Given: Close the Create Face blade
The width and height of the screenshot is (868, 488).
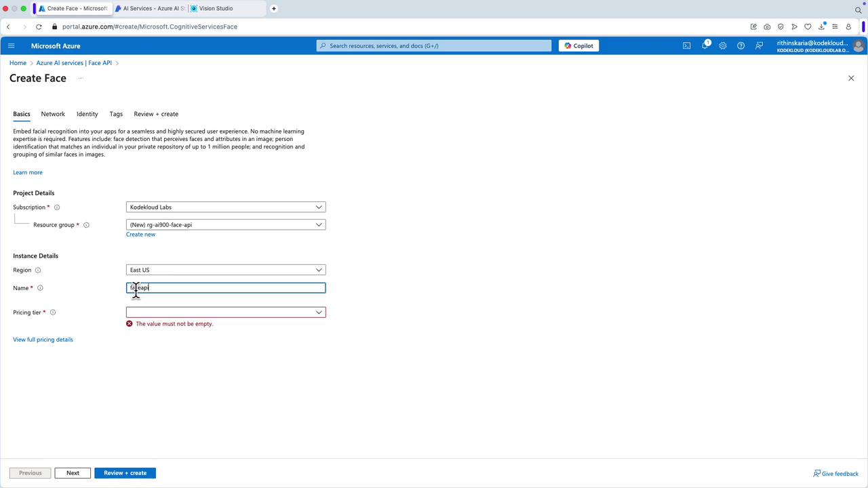Looking at the screenshot, I should click(851, 78).
